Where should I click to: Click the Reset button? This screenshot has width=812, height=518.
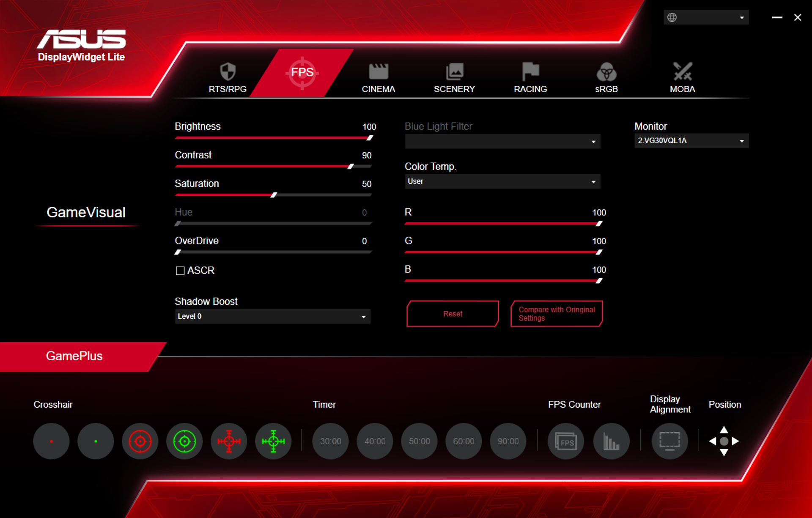[x=453, y=314]
